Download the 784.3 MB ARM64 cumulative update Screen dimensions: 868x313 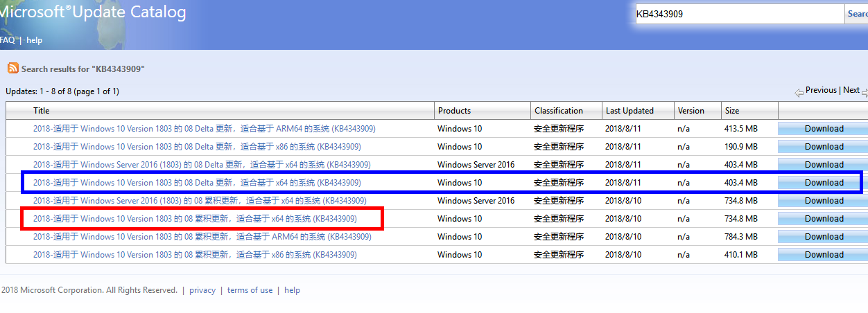[823, 237]
